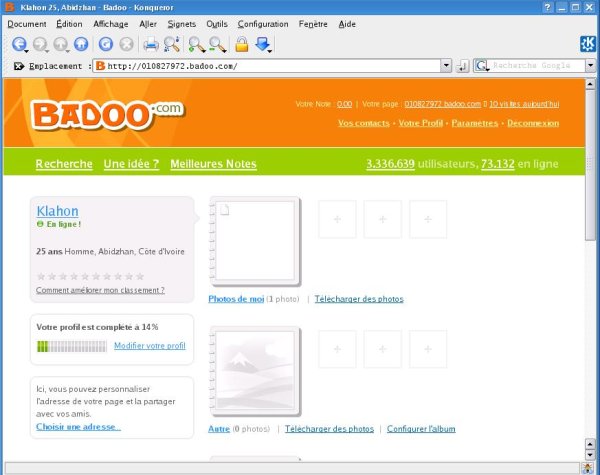Screen dimensions: 600x475
Task: Open the Outils menu
Action: [217, 24]
